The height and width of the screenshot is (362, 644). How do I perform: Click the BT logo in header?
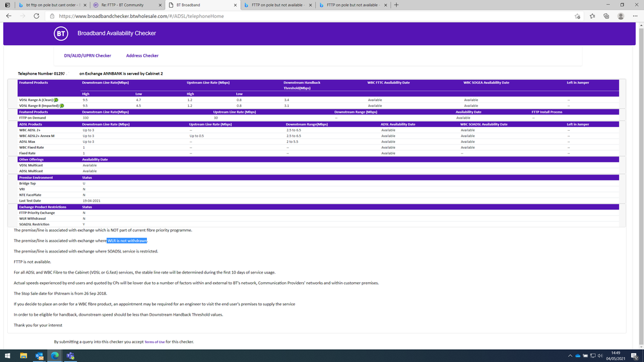60,33
